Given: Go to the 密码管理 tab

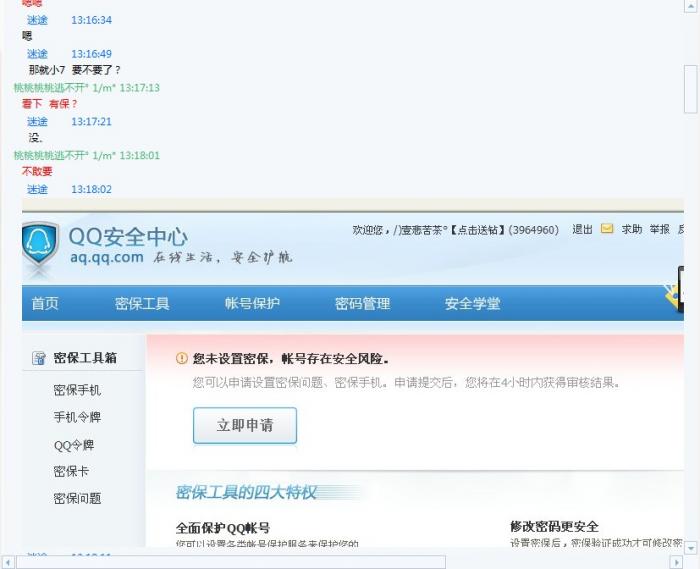Looking at the screenshot, I should point(362,303).
